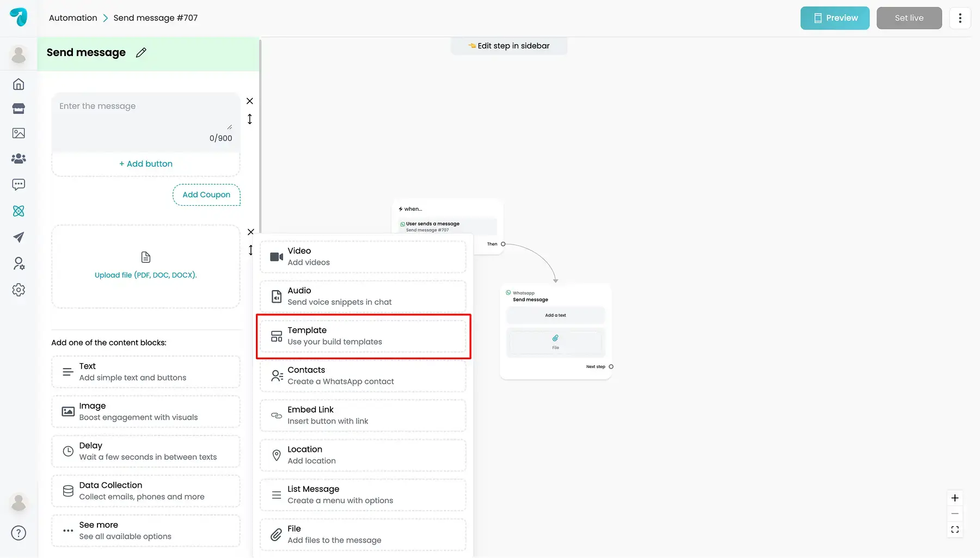Select the Embed Link block option
Image resolution: width=980 pixels, height=558 pixels.
click(363, 415)
